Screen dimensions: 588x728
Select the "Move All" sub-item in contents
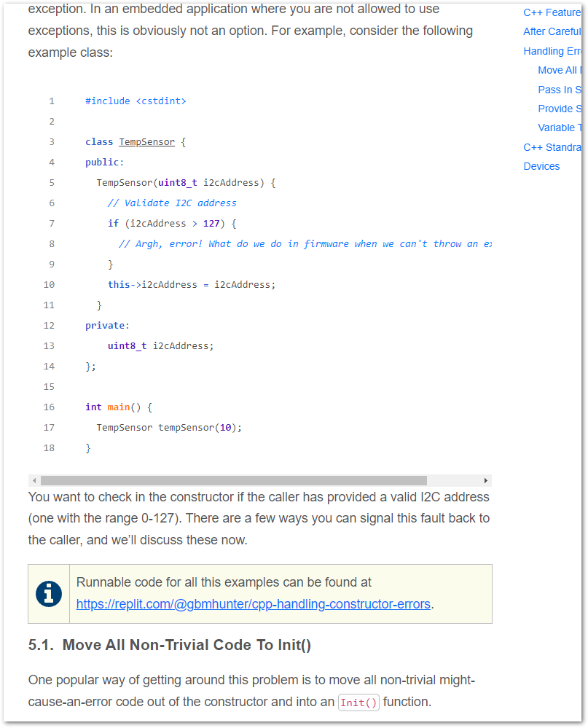pos(557,70)
